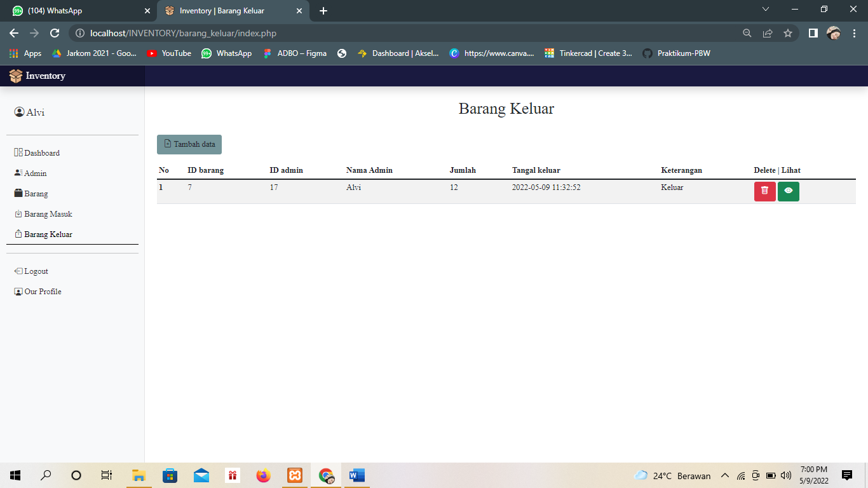Screen dimensions: 868x488
Task: Click the Alvi profile icon in sidebar
Action: pyautogui.click(x=19, y=112)
